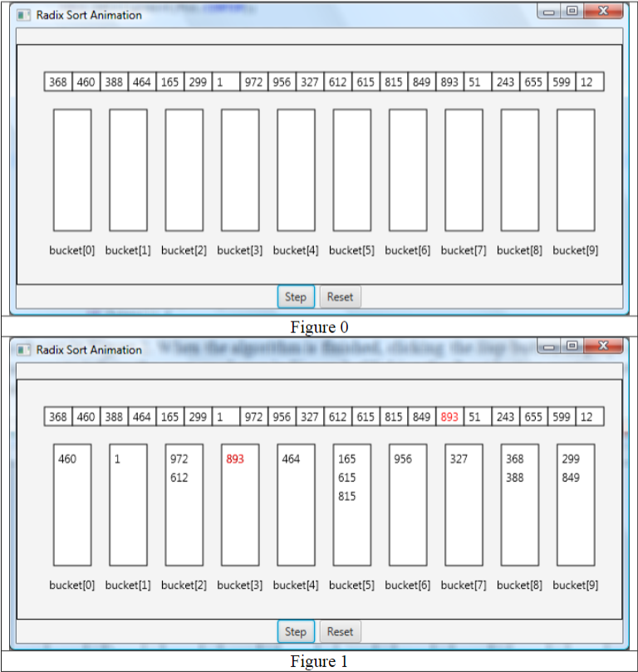Click 956 inside bucket[6] in Figure 1
Image resolution: width=638 pixels, height=672 pixels.
[403, 459]
